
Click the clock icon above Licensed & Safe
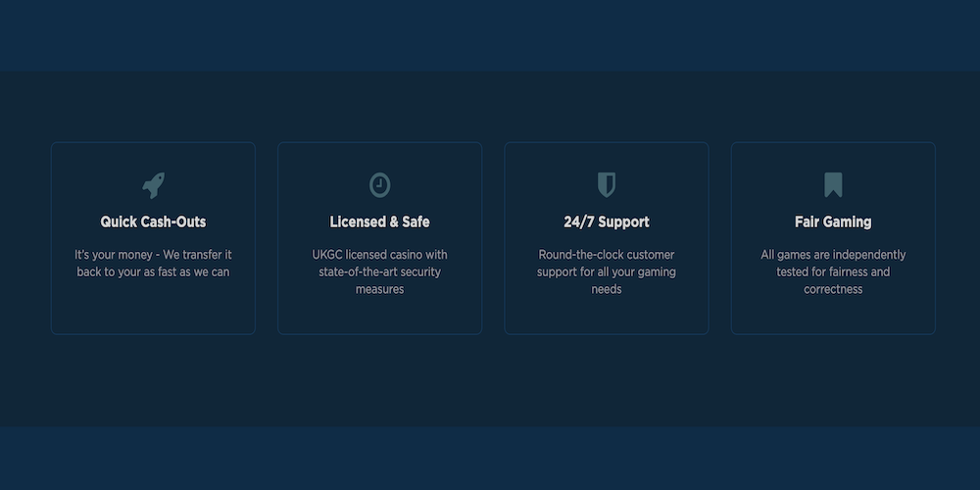[379, 185]
